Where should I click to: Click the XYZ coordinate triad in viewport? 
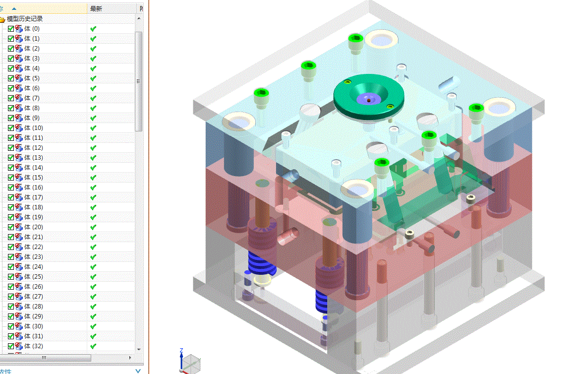tap(189, 361)
